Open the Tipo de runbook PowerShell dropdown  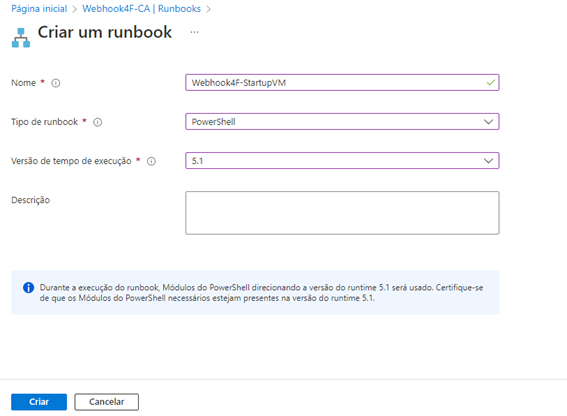tap(342, 122)
